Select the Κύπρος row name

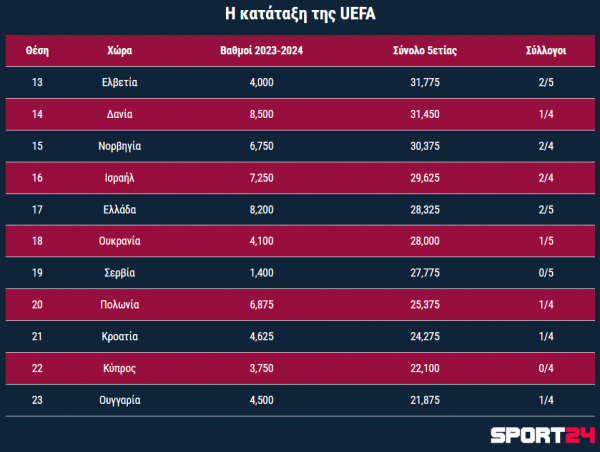click(x=119, y=368)
